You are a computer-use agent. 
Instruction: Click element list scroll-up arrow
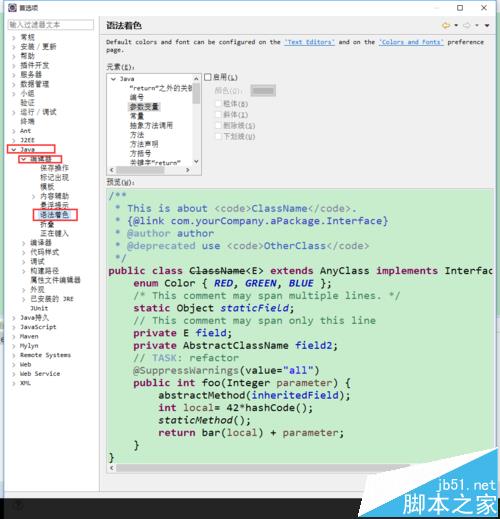click(196, 79)
